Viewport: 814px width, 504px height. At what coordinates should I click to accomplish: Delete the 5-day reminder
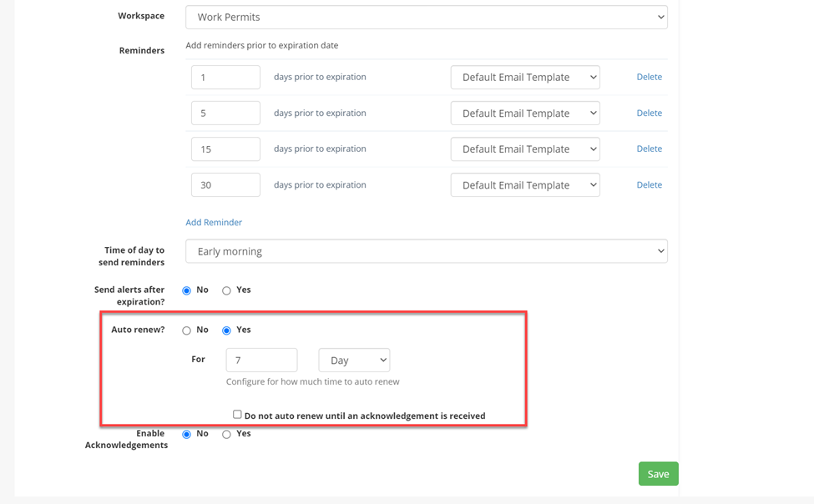click(x=649, y=113)
